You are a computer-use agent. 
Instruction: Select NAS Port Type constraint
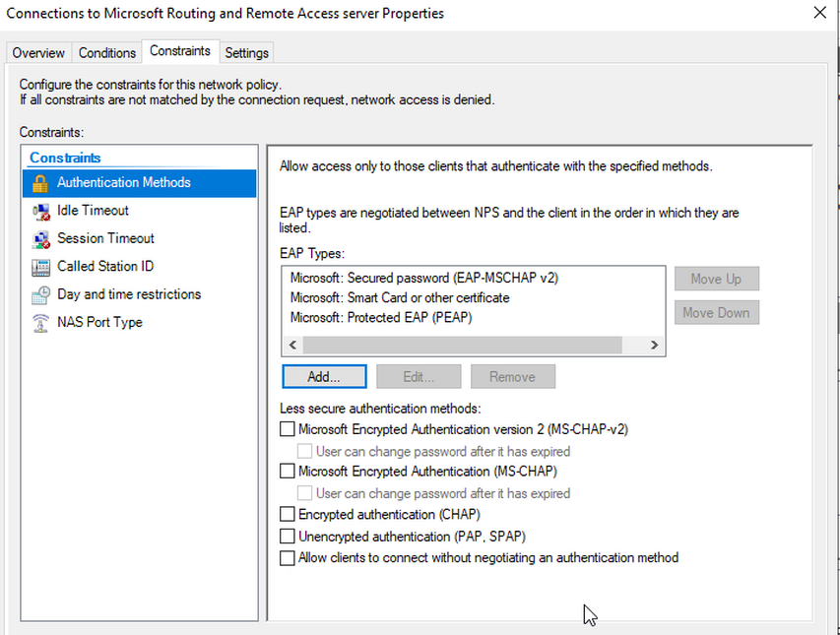(x=139, y=322)
